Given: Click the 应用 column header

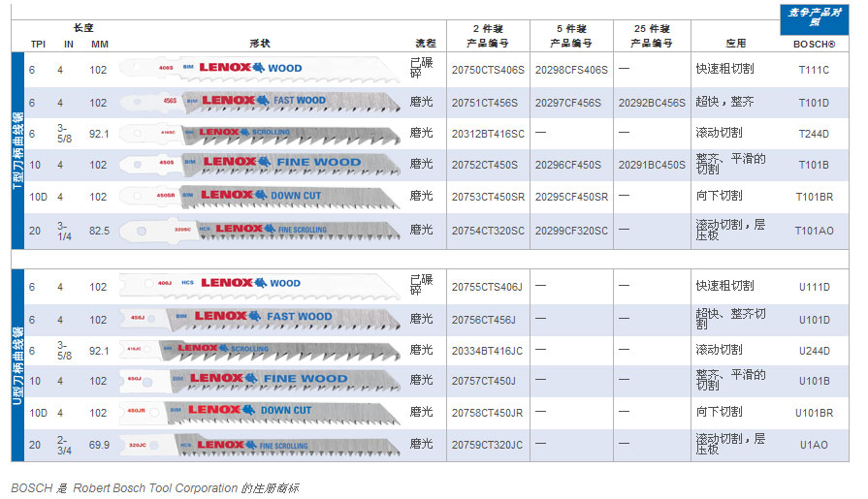Looking at the screenshot, I should point(736,44).
